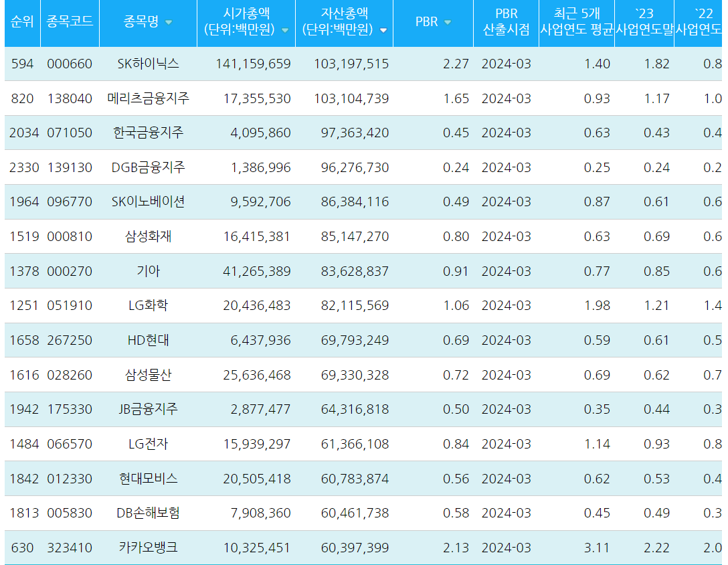Click total assets value 96,276,730
728x565 pixels.
pos(355,167)
